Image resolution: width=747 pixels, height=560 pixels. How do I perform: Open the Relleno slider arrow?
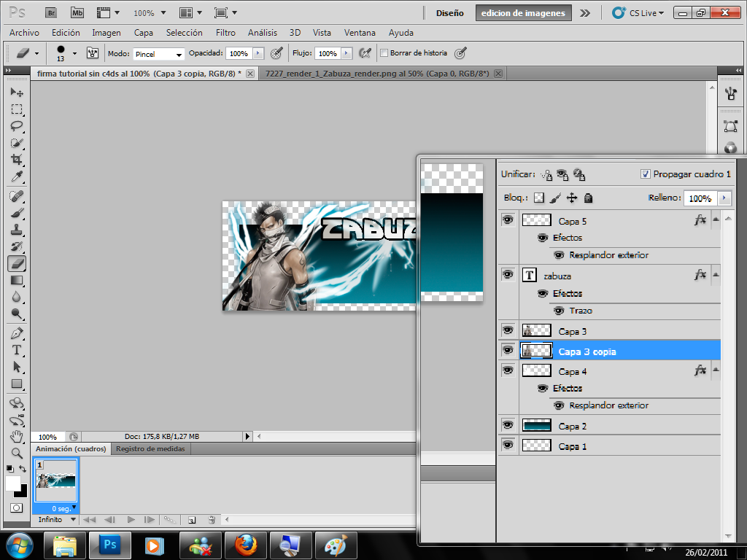pos(724,198)
